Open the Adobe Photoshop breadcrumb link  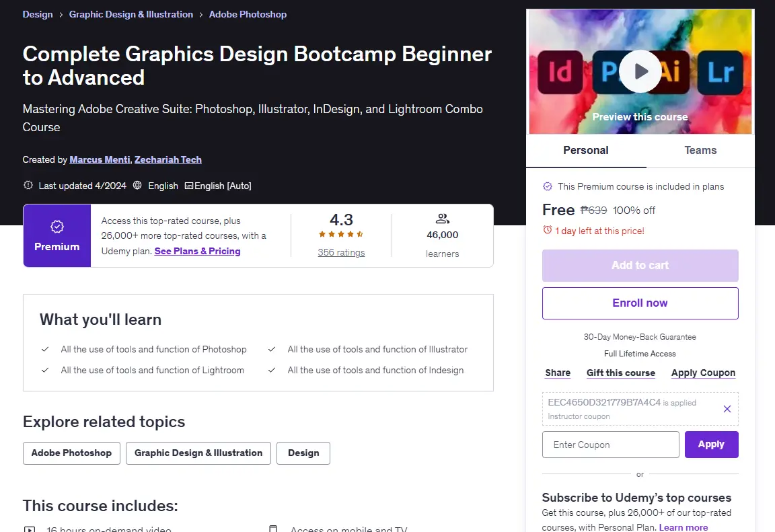pos(248,14)
